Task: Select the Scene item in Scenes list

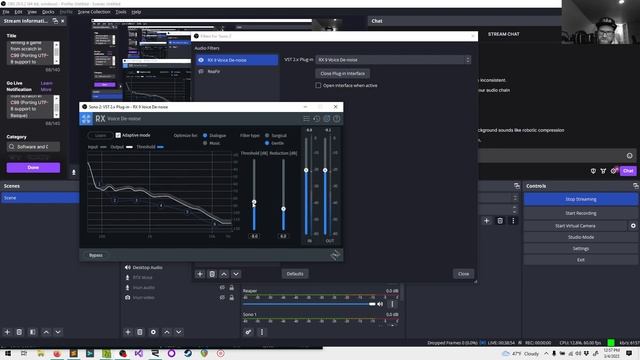Action: [x=40, y=198]
